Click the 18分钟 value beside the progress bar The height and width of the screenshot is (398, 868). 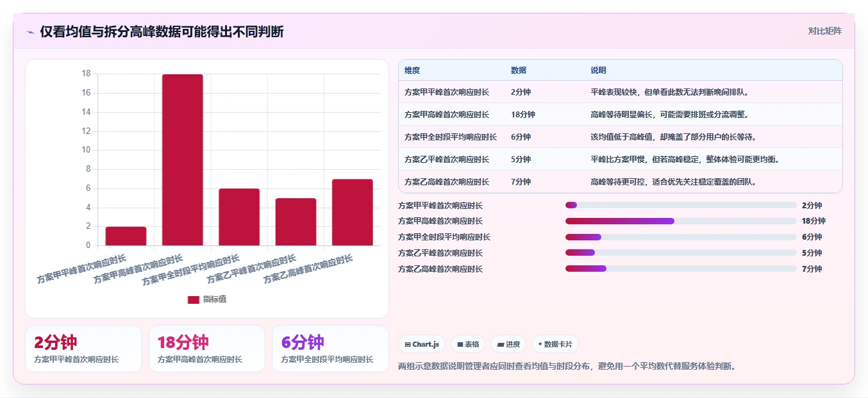[814, 221]
